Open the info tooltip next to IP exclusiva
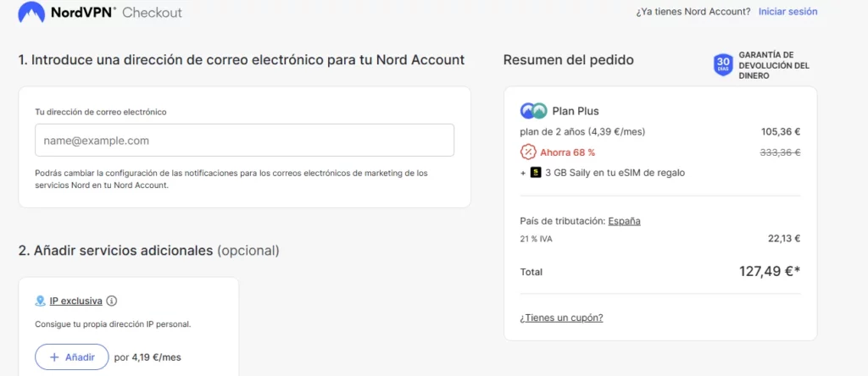The width and height of the screenshot is (868, 376). (x=113, y=301)
